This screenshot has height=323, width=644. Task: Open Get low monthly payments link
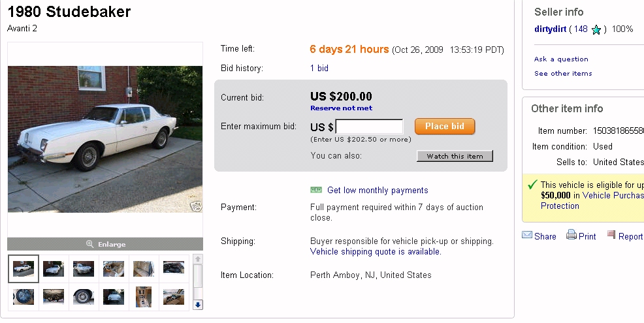pos(378,191)
